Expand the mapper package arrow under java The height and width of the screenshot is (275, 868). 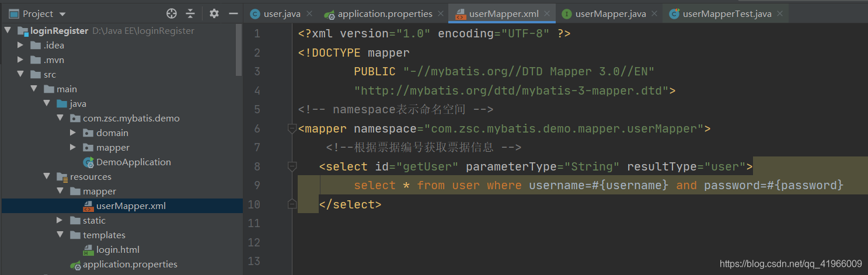click(x=73, y=148)
